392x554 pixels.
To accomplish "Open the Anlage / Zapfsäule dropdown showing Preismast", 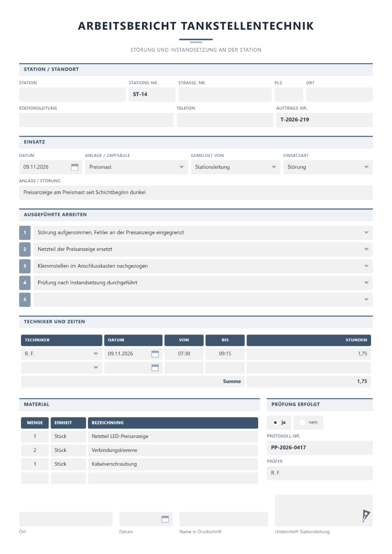I will click(136, 167).
